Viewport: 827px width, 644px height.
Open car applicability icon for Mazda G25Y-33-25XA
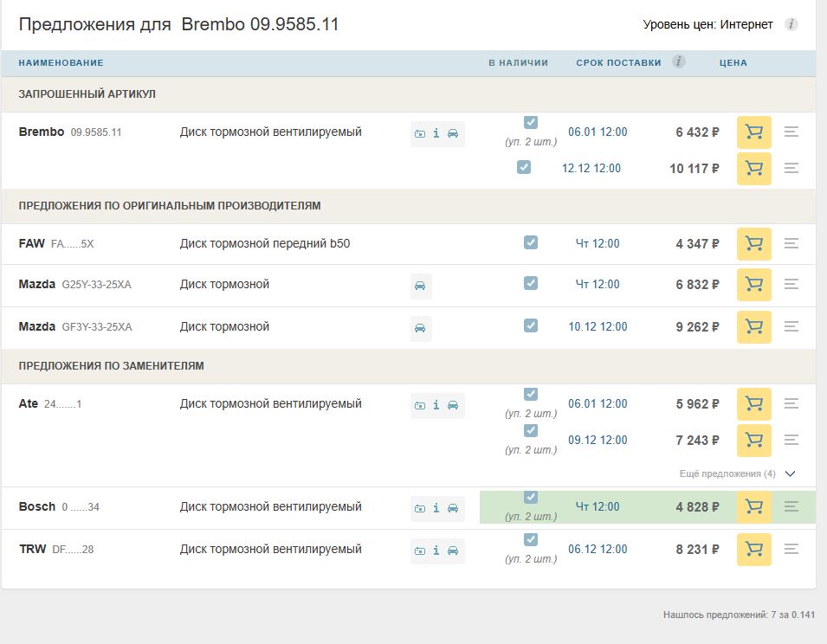click(420, 287)
